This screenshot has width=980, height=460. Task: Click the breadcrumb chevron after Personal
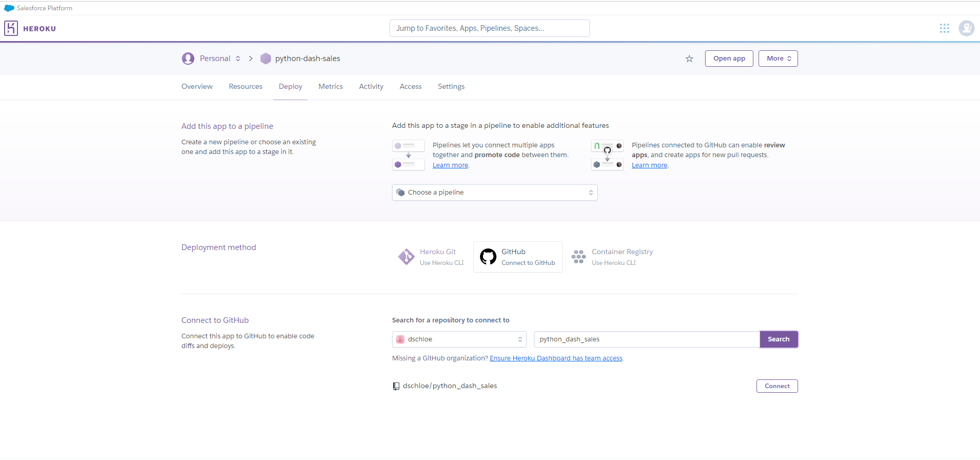coord(251,59)
